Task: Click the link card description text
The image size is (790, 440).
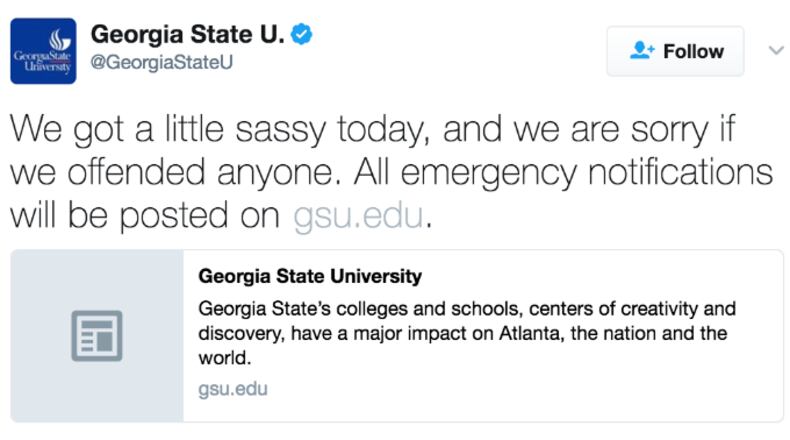Action: click(467, 332)
